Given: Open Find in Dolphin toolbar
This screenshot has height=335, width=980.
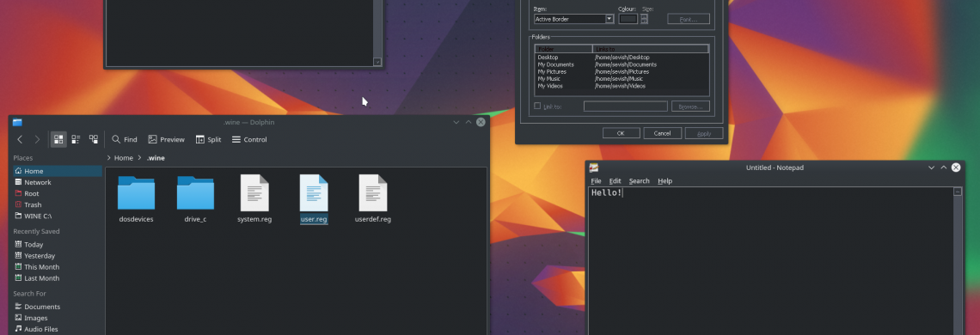Looking at the screenshot, I should (x=125, y=139).
